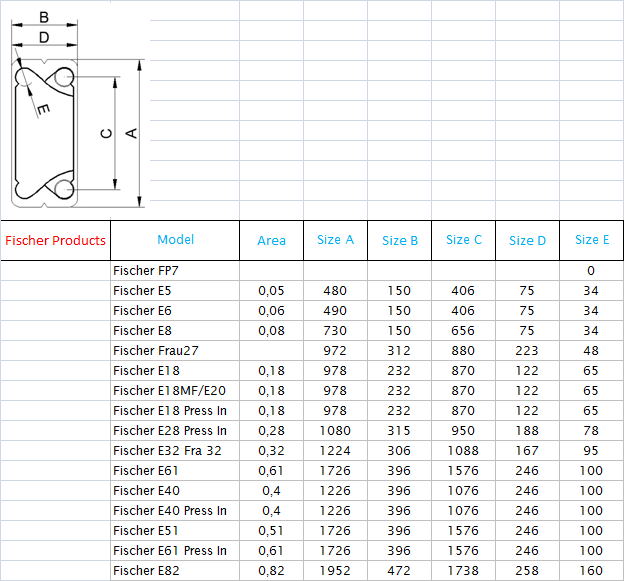
Task: Select the 'Area' column header
Action: tap(271, 240)
